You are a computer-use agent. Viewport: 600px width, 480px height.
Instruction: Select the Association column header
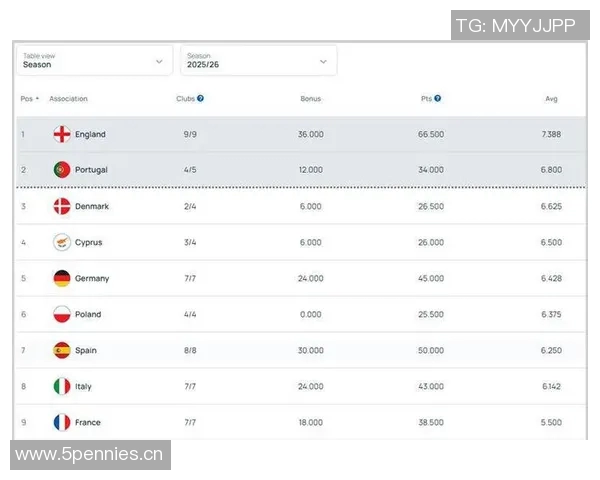(x=69, y=99)
